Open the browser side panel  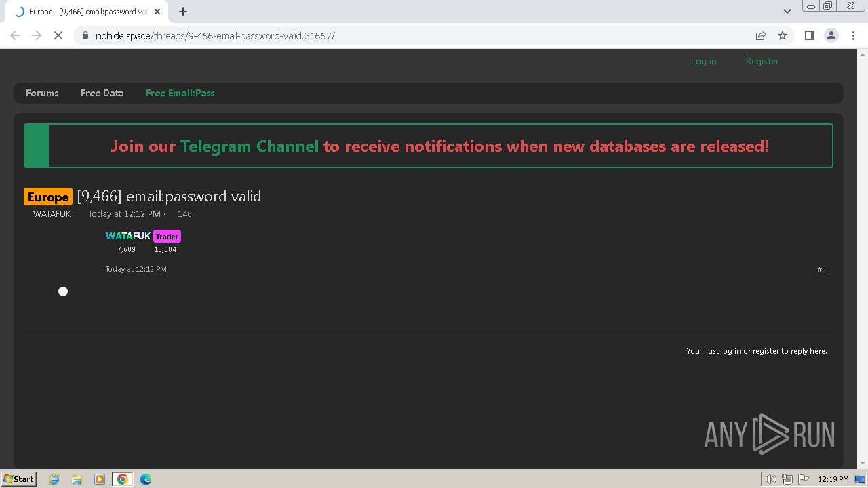(x=809, y=35)
